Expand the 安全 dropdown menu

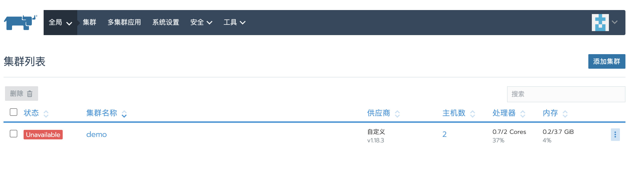(x=201, y=23)
